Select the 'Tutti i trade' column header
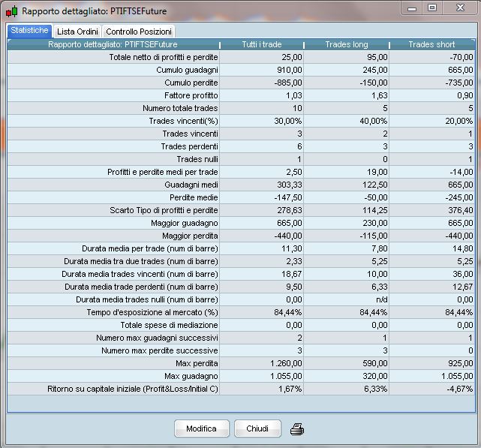Image resolution: width=481 pixels, height=448 pixels. [x=262, y=44]
